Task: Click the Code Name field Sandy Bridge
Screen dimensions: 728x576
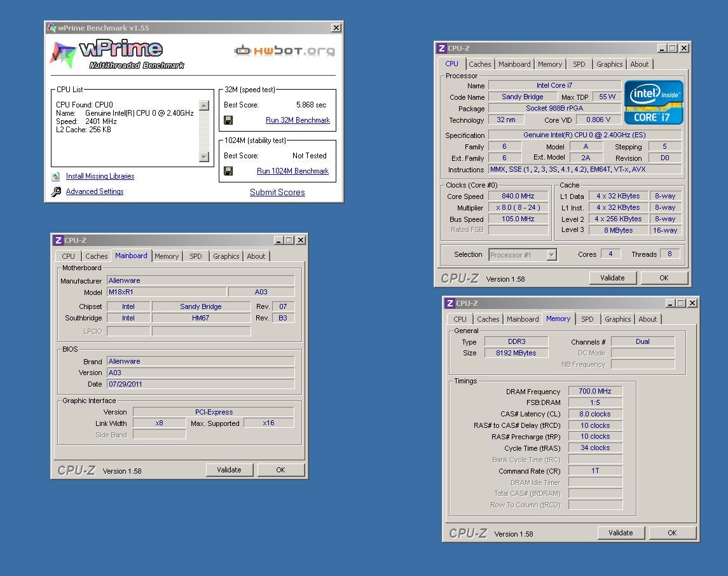Action: pos(523,97)
